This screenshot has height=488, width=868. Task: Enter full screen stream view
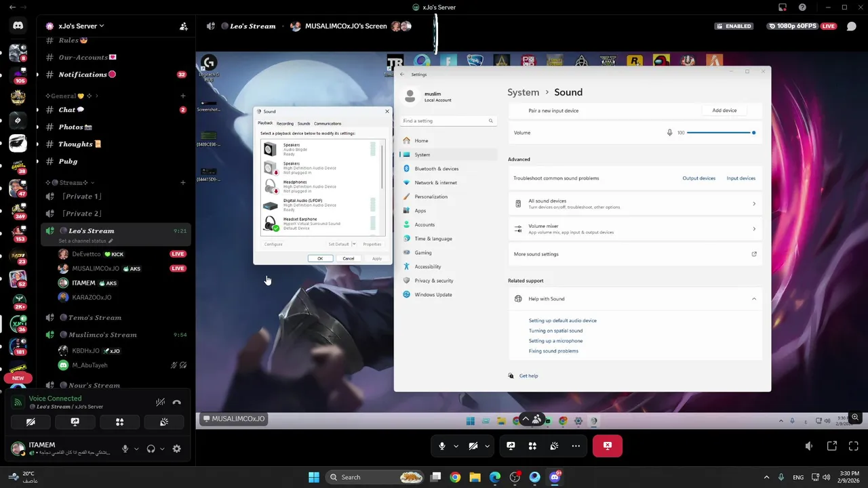(854, 446)
